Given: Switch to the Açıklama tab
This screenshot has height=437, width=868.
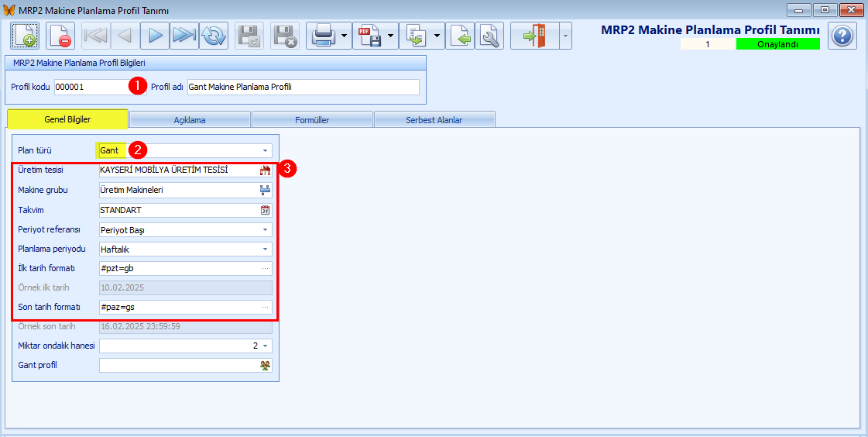Looking at the screenshot, I should 190,119.
